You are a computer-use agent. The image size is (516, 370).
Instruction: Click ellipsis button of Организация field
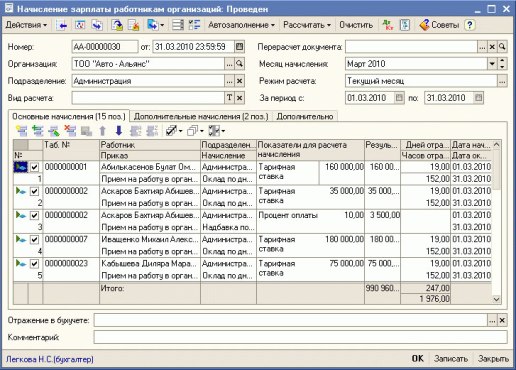229,64
